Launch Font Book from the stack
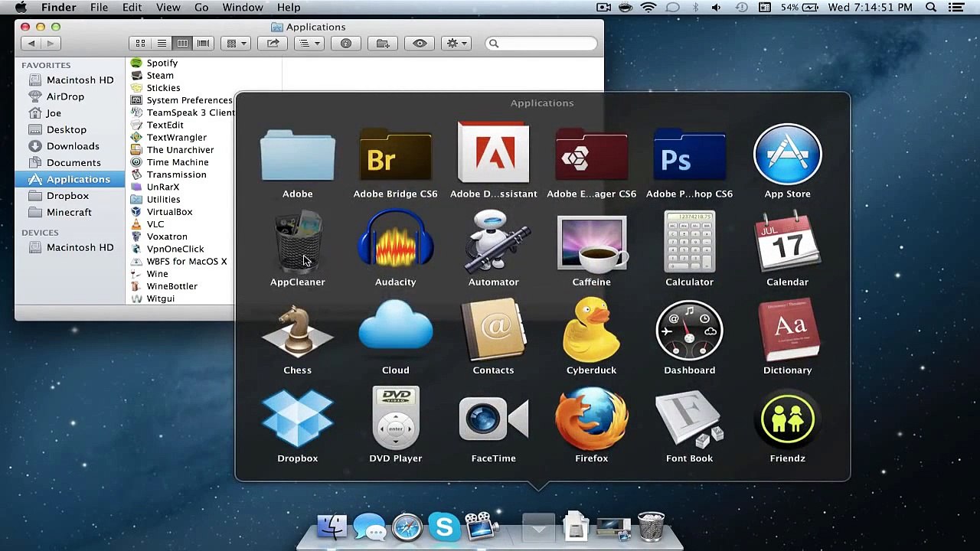This screenshot has height=551, width=980. [689, 418]
